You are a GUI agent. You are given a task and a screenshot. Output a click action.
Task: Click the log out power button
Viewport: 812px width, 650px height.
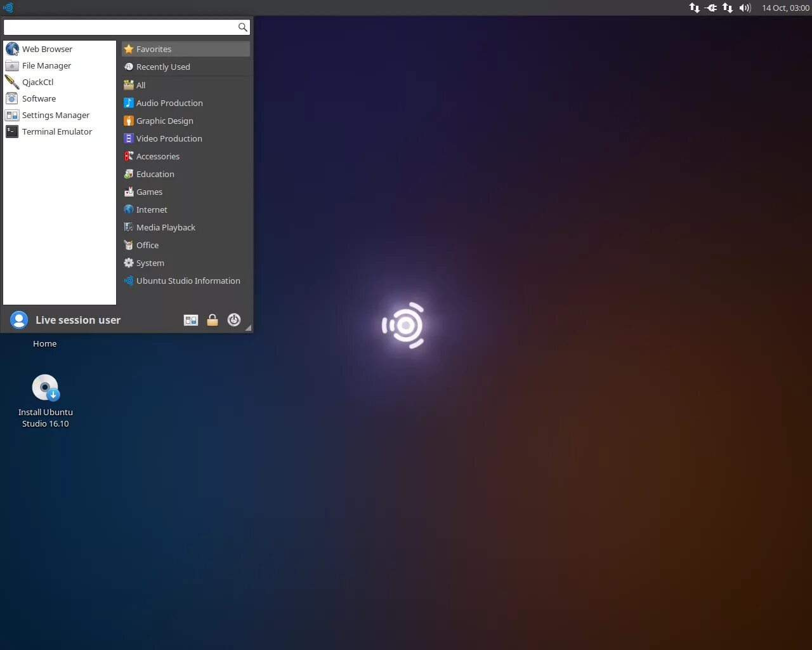(234, 320)
